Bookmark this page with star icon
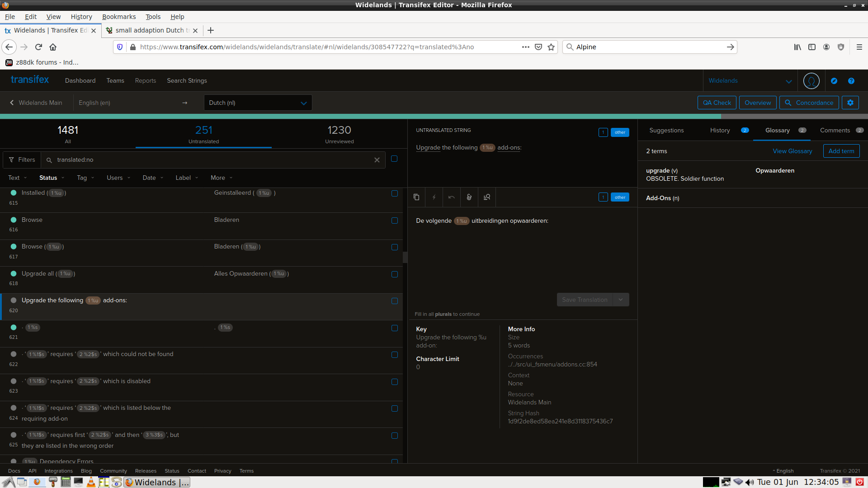 click(551, 47)
